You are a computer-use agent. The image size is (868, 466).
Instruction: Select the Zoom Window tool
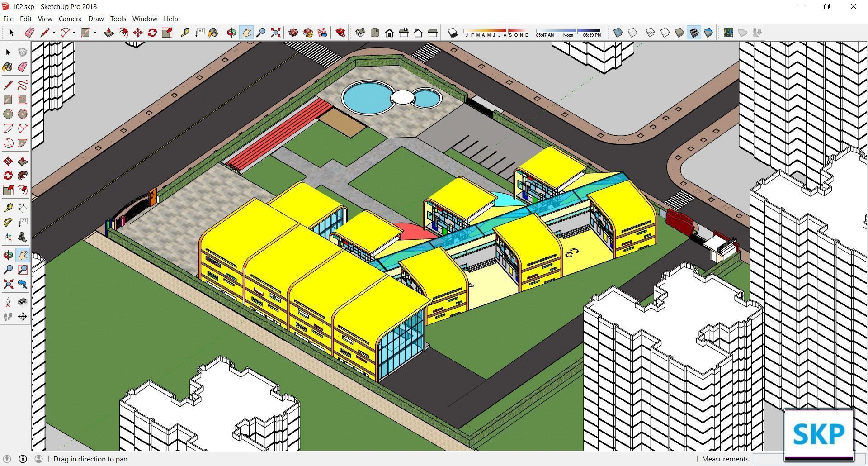pos(22,270)
